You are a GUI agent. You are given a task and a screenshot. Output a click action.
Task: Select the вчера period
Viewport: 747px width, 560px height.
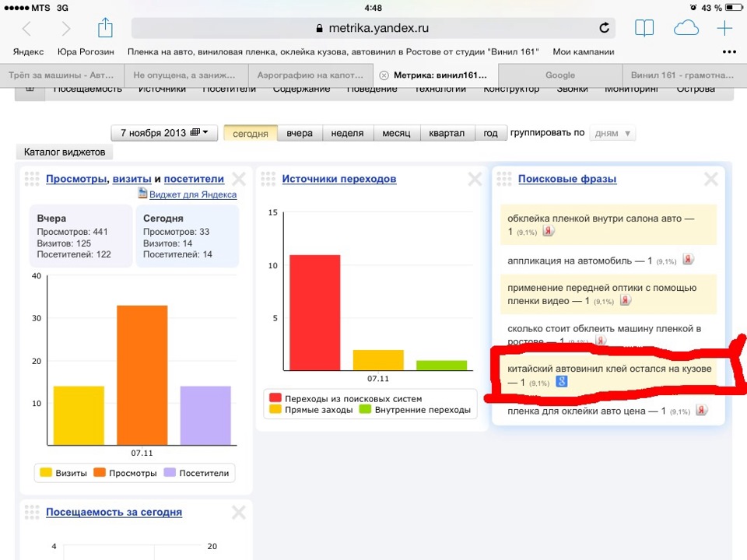point(300,133)
